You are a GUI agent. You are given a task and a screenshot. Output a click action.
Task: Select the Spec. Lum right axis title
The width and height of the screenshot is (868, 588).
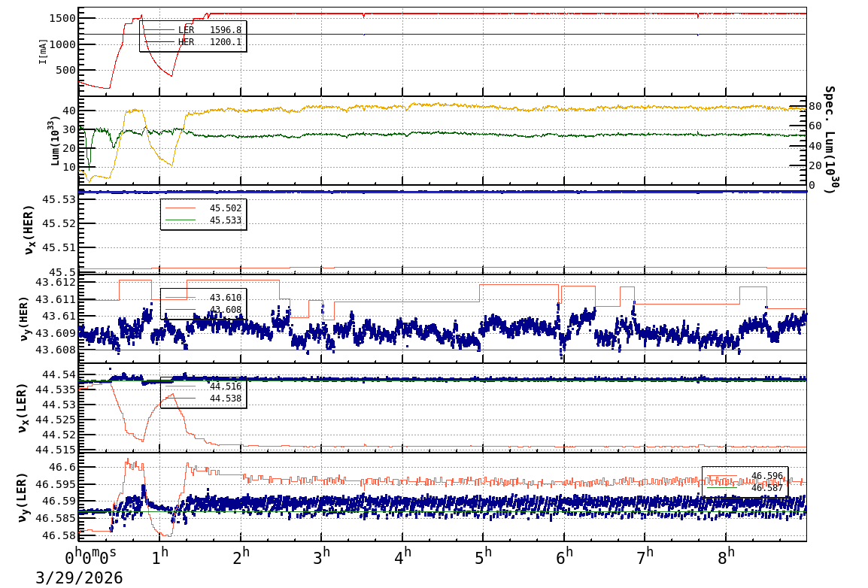pyautogui.click(x=829, y=140)
